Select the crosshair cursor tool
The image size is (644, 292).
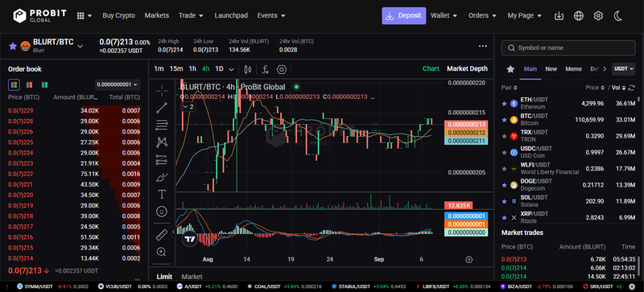162,90
